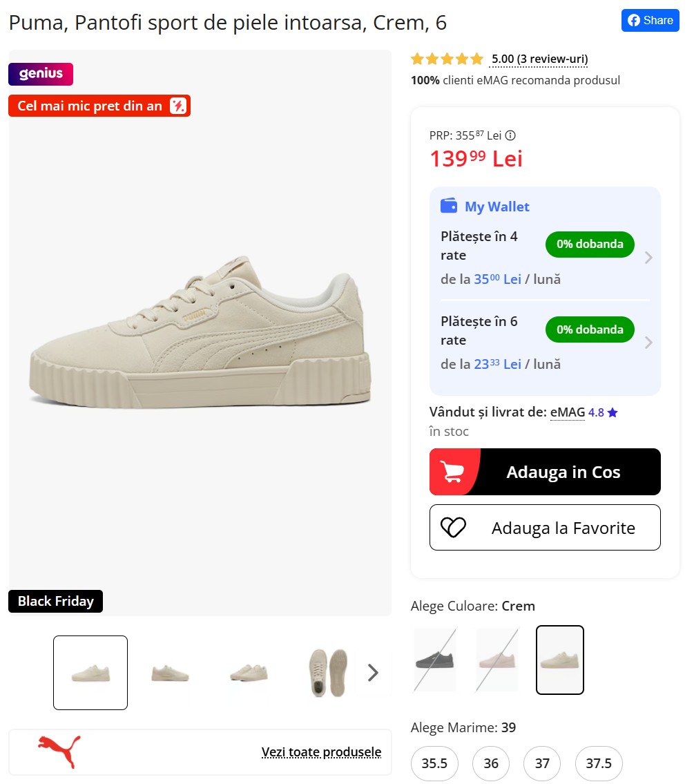Click the shopping cart icon
The image size is (694, 784).
[453, 472]
